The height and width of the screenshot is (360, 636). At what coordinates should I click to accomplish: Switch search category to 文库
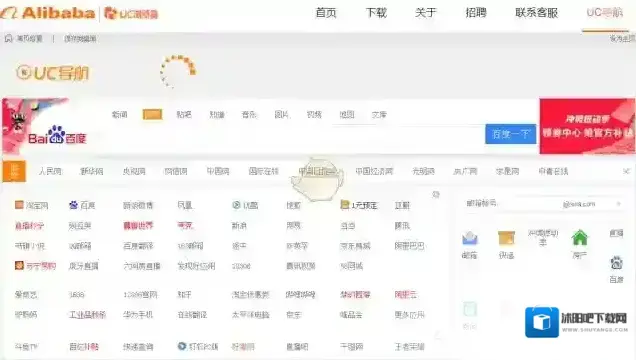click(379, 115)
